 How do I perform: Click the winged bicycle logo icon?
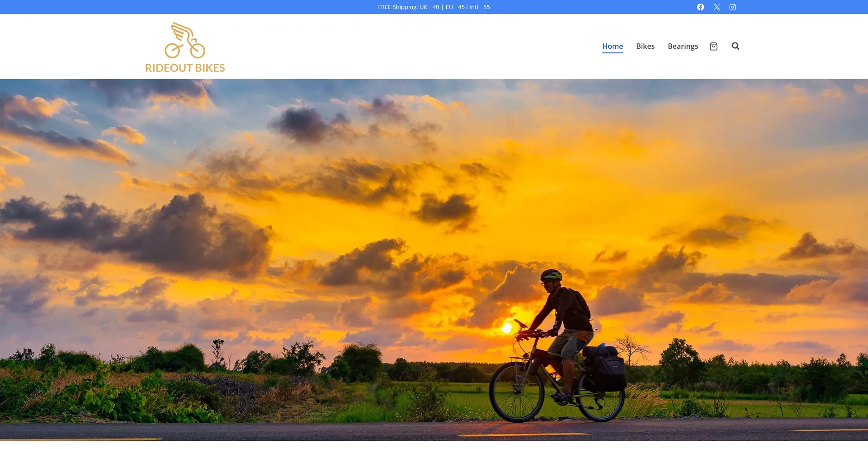[185, 41]
